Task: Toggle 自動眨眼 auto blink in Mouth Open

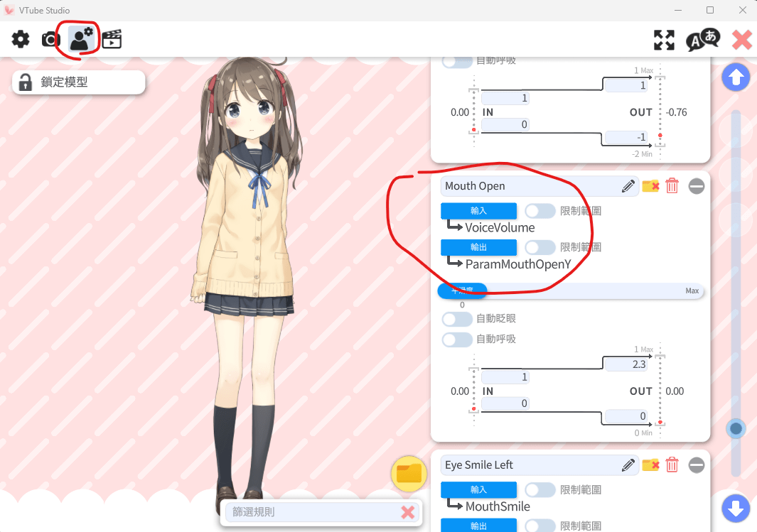Action: tap(457, 319)
